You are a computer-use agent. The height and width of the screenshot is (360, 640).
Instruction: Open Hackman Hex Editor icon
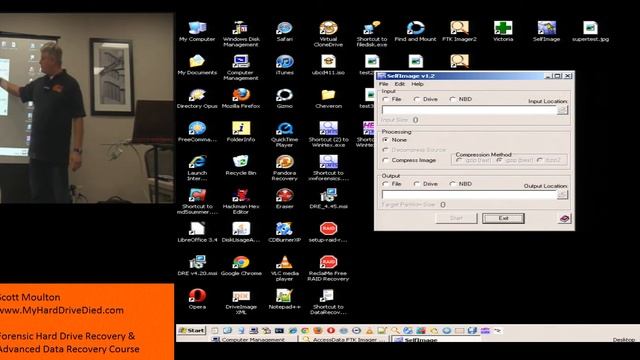pos(241,201)
